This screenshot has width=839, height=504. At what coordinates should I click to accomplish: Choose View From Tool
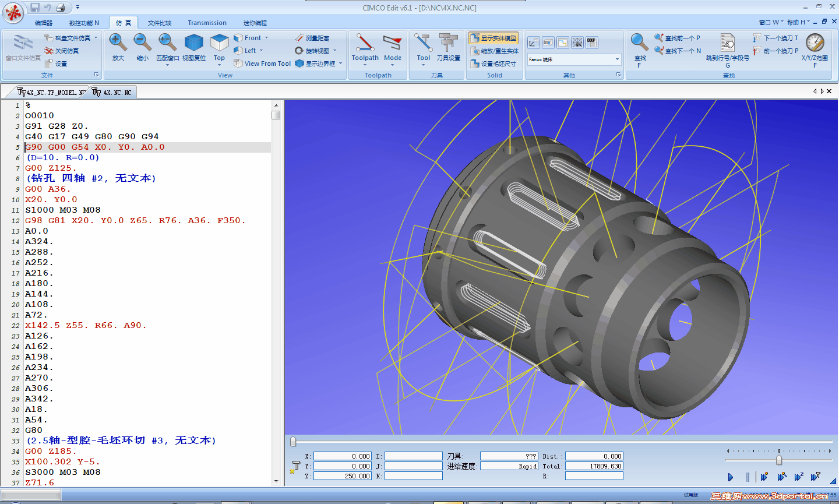point(262,64)
